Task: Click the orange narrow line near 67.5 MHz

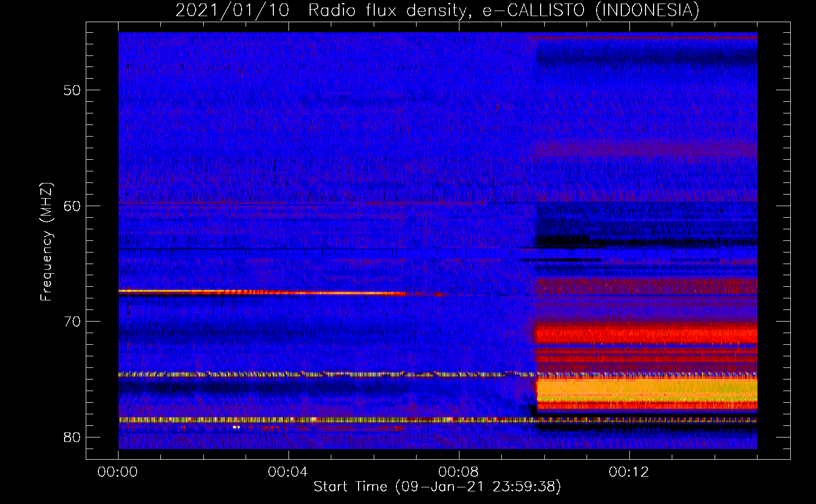Action: coord(262,292)
